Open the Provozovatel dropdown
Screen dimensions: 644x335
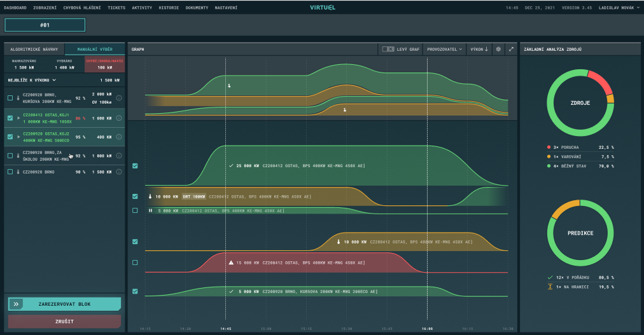(x=444, y=49)
